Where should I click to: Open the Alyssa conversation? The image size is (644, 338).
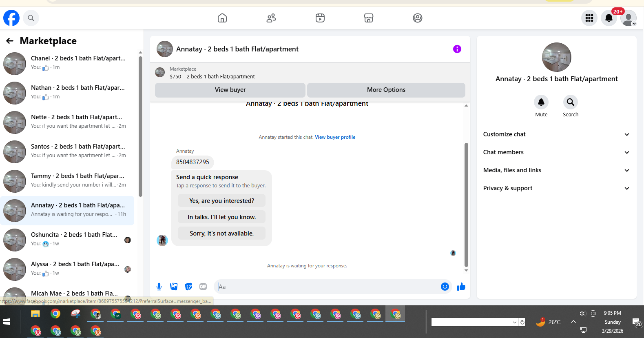click(x=67, y=269)
